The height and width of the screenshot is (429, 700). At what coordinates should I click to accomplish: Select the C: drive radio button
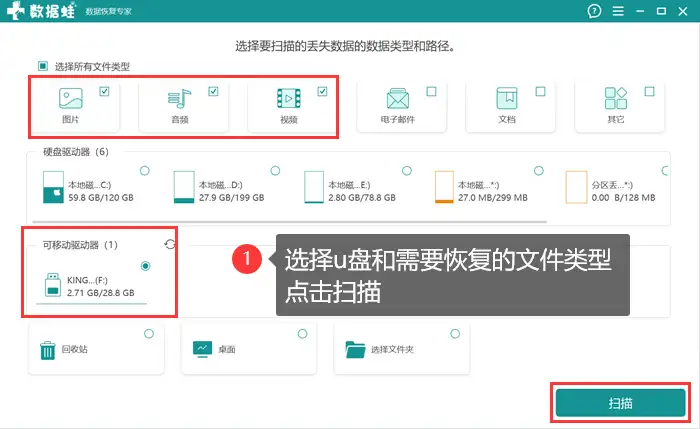pos(145,171)
